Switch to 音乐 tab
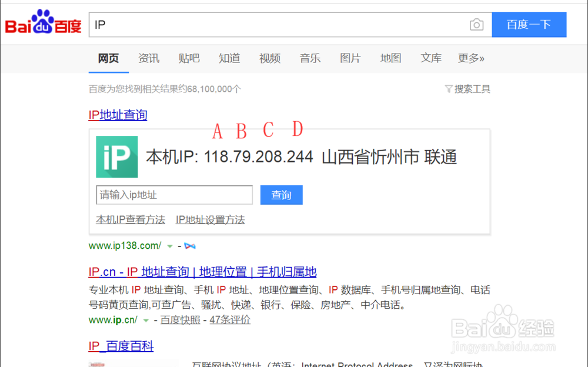The height and width of the screenshot is (367, 588). pyautogui.click(x=310, y=58)
